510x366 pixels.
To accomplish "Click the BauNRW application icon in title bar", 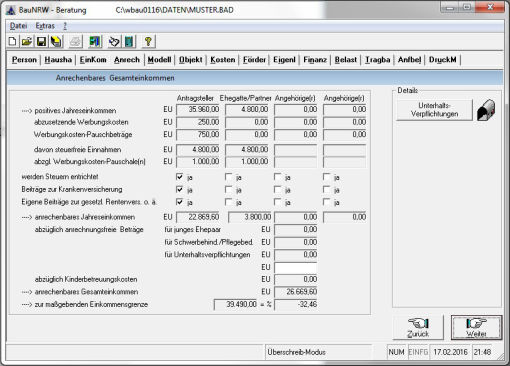I will click(11, 10).
